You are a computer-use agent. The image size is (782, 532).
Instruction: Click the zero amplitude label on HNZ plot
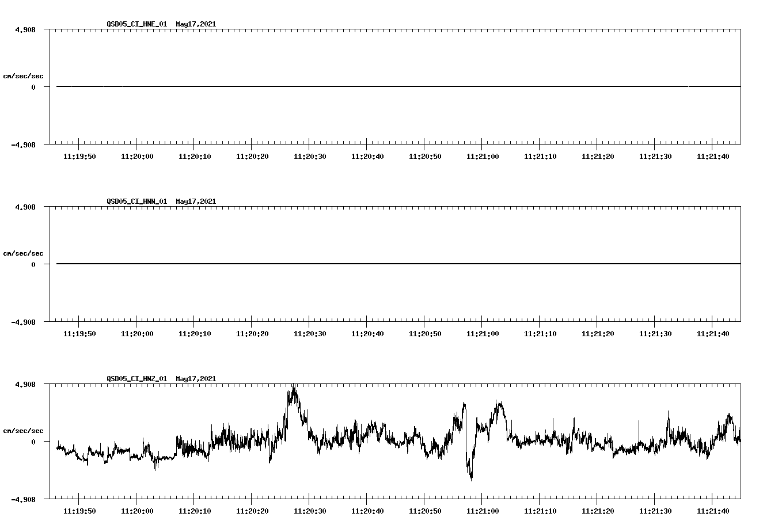(35, 442)
